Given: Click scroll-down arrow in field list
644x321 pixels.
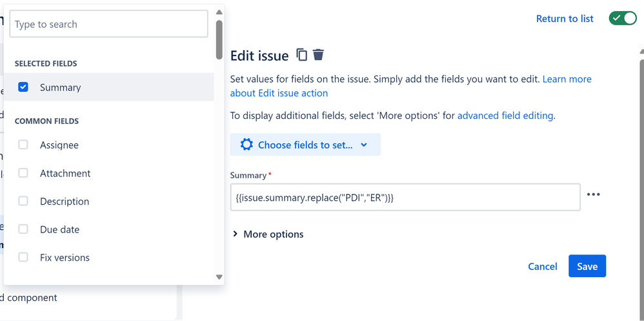Looking at the screenshot, I should (219, 277).
